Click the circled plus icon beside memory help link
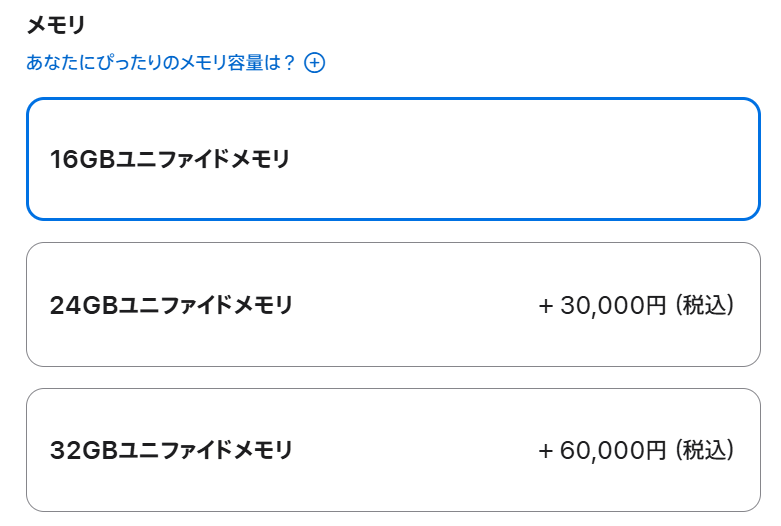The width and height of the screenshot is (781, 526). click(315, 63)
